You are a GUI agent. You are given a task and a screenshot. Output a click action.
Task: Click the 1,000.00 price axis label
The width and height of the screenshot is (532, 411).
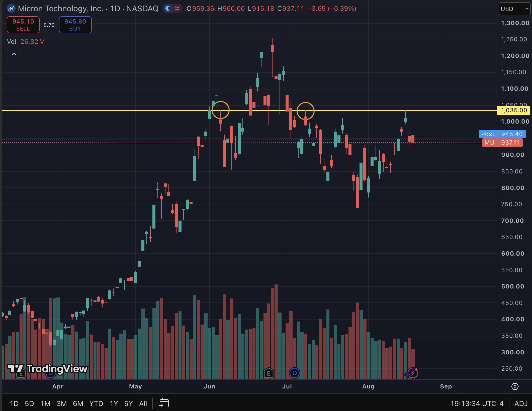click(515, 122)
